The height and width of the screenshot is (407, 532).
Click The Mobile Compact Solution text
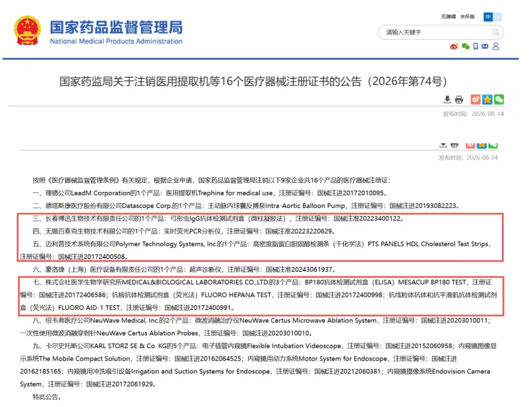[84, 359]
